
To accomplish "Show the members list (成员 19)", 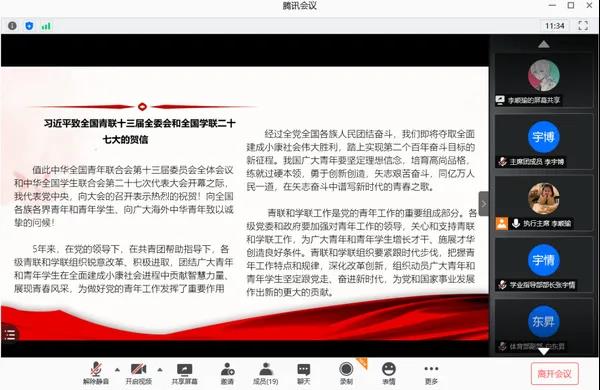I will click(266, 373).
